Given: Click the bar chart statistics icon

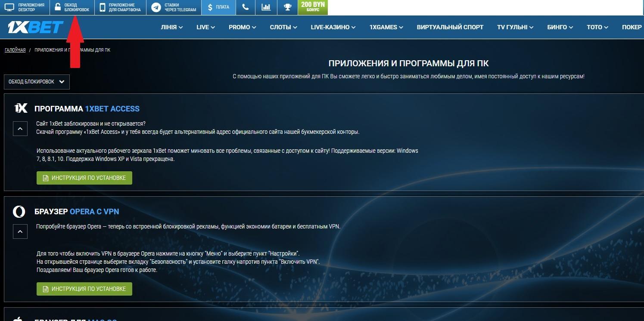Looking at the screenshot, I should coord(266,7).
